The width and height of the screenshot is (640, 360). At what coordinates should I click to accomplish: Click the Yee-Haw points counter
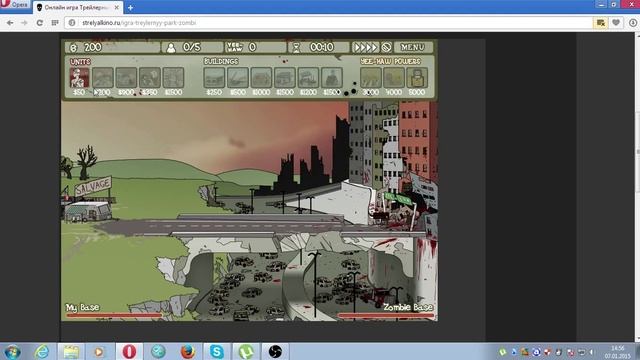[256, 47]
